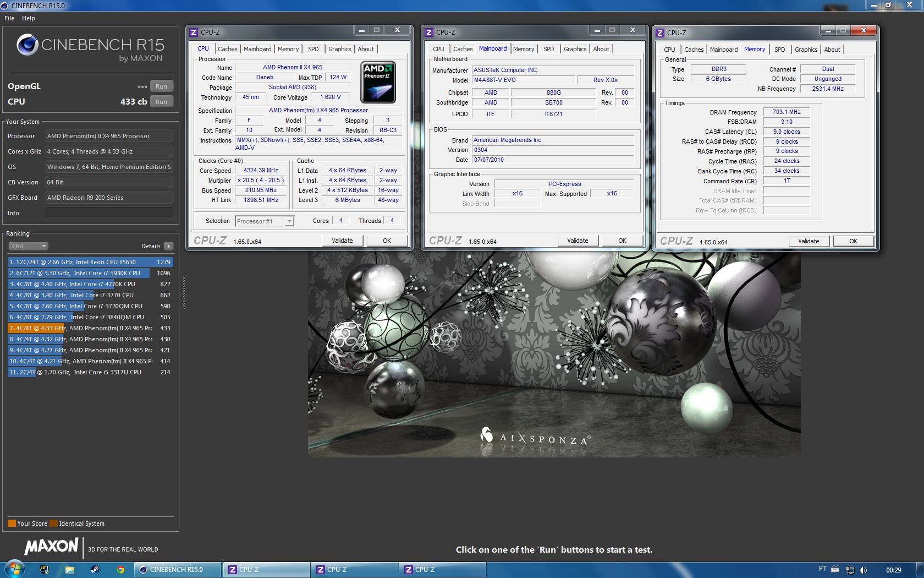Click the AMD Phenom II processor logo
Image resolution: width=924 pixels, height=578 pixels.
[x=378, y=83]
